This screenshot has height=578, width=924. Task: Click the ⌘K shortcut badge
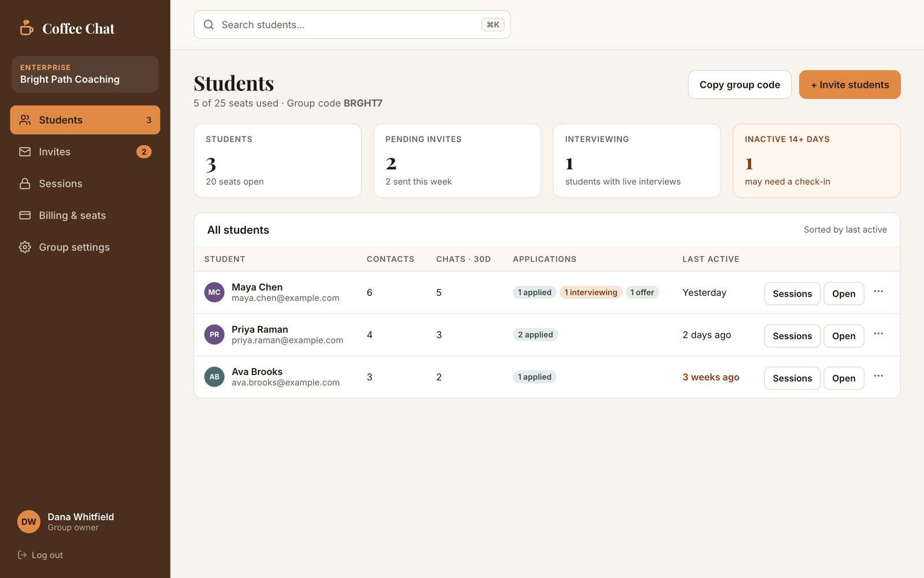click(x=493, y=25)
